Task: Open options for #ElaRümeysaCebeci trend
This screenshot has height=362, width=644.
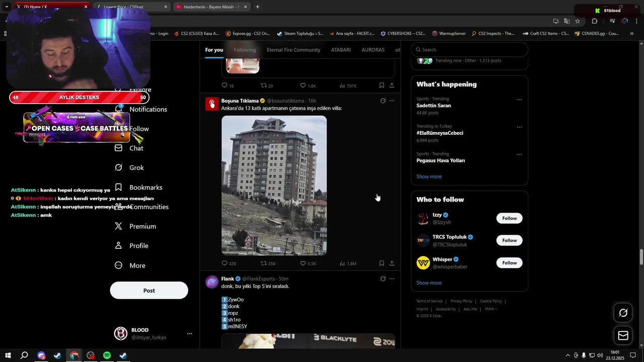Action: 519,127
